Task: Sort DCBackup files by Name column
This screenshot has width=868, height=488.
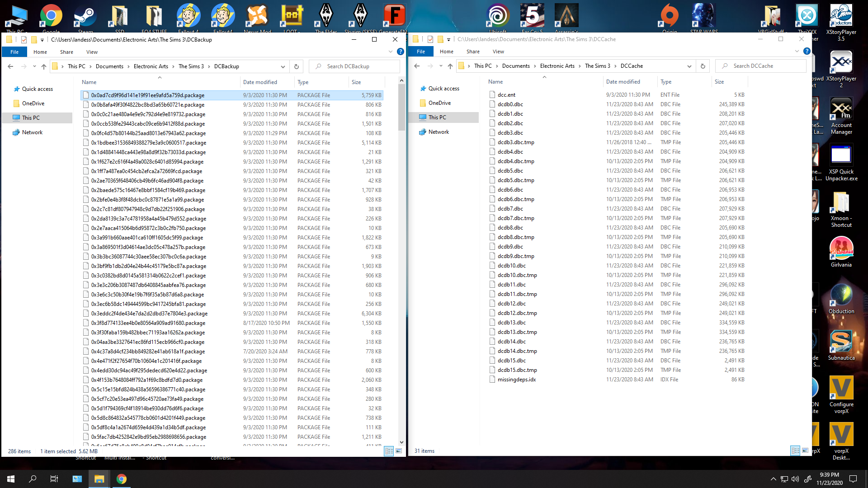Action: click(x=160, y=82)
